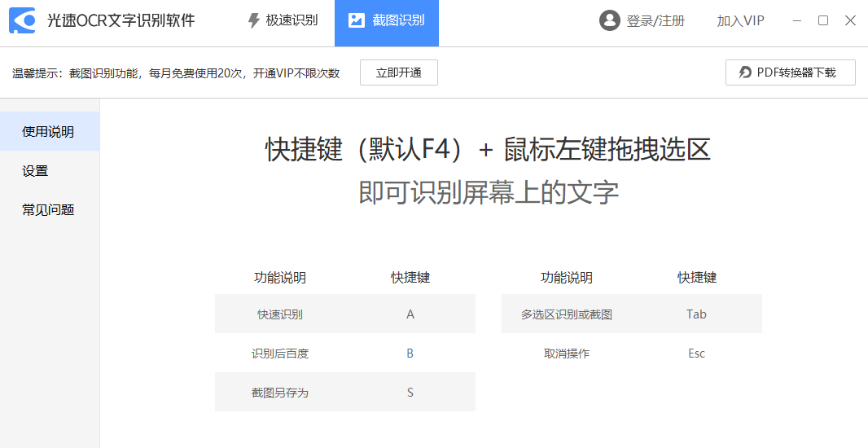Click the 即可识别屏幕上的文字 subtitle
This screenshot has height=448, width=868.
pos(489,192)
